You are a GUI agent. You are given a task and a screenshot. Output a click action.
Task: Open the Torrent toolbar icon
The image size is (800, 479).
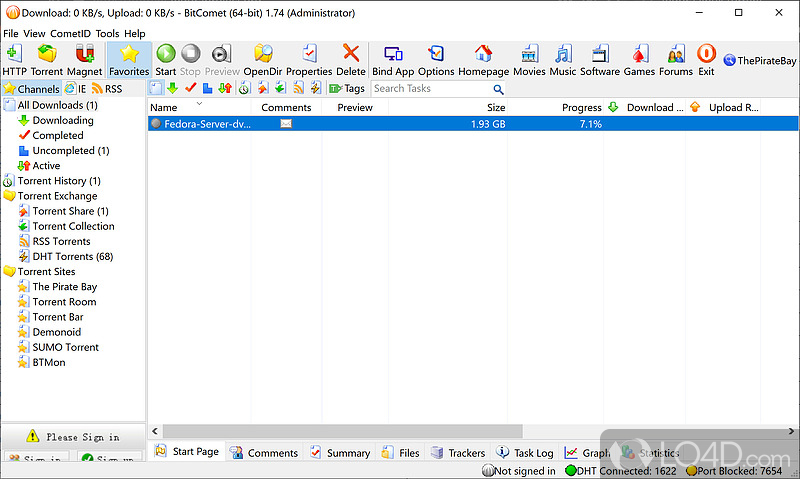46,59
